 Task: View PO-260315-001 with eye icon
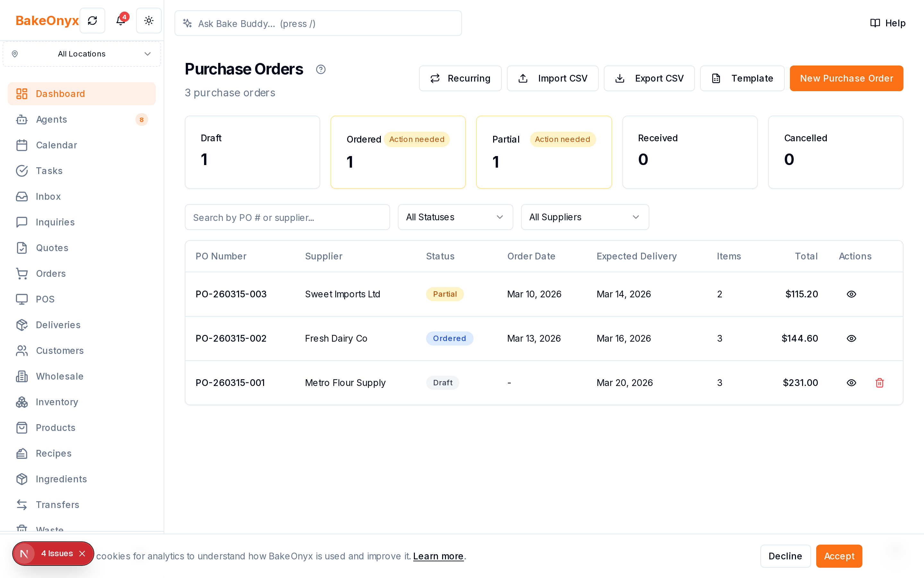851,383
